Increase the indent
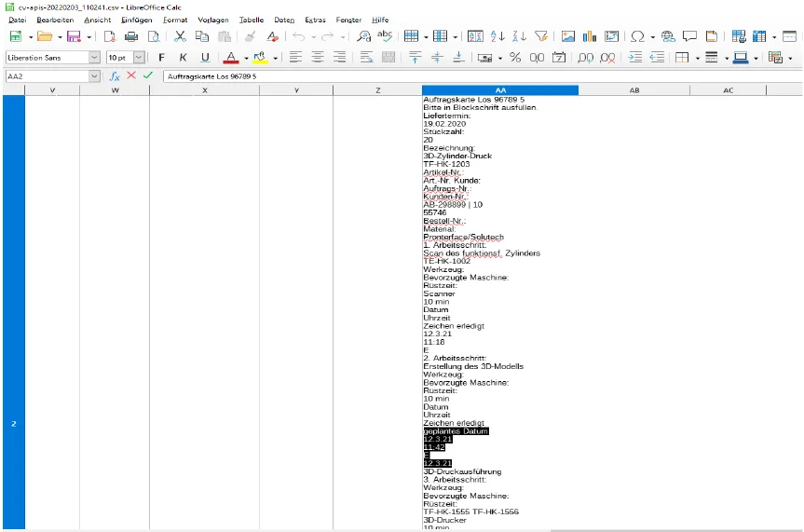The width and height of the screenshot is (804, 532). pyautogui.click(x=634, y=58)
